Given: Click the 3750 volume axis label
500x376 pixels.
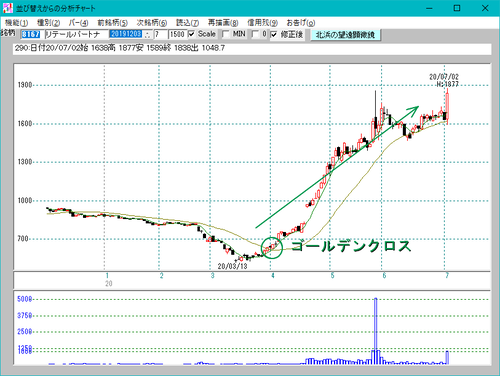Looking at the screenshot, I should [25, 315].
